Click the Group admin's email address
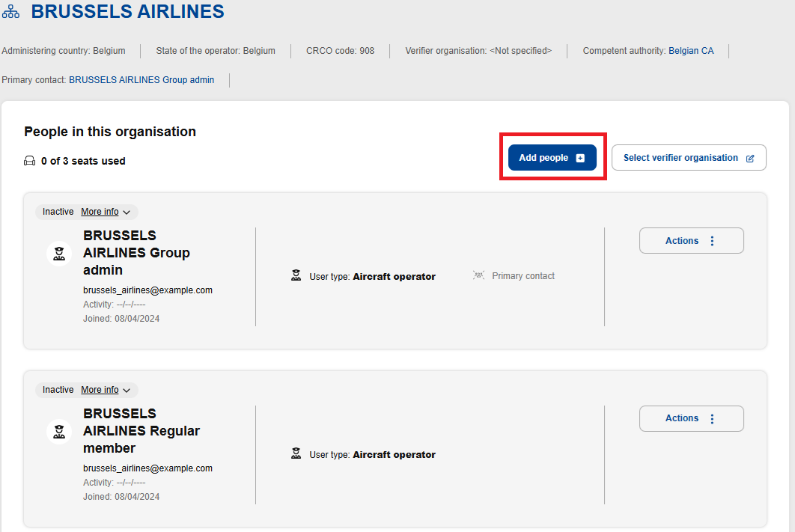Screen dimensions: 795x532 pyautogui.click(x=147, y=290)
